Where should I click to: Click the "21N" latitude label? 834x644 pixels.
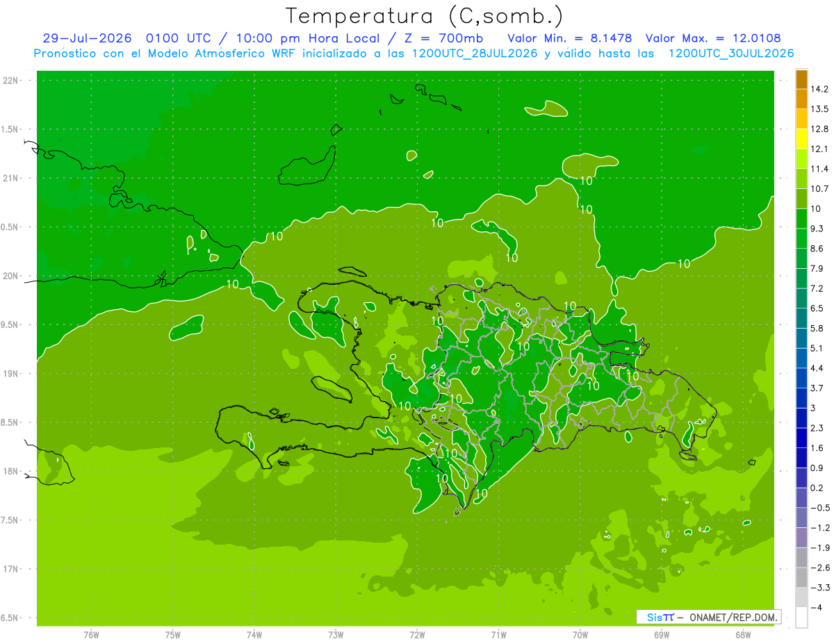tap(11, 179)
